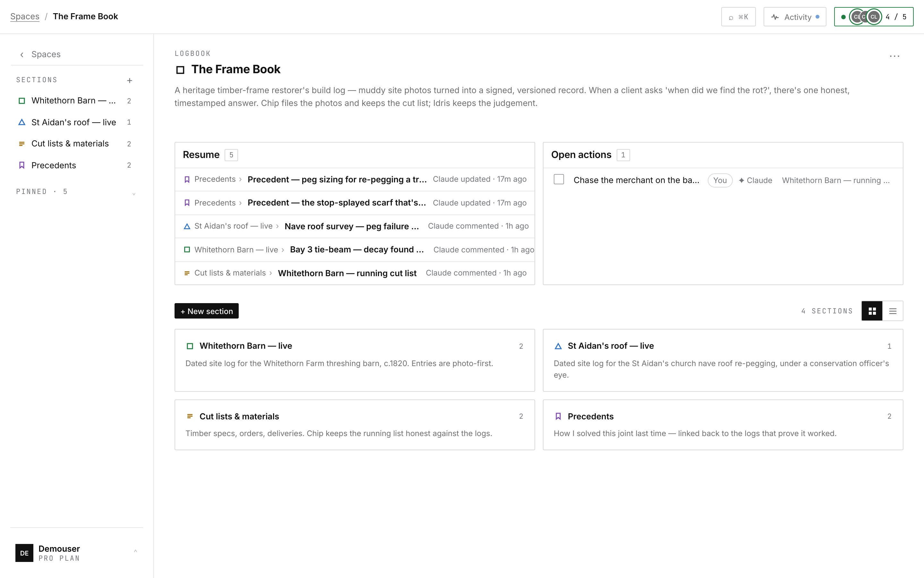The width and height of the screenshot is (924, 578).
Task: Click Whitethorn Barn — running source link
Action: (835, 180)
